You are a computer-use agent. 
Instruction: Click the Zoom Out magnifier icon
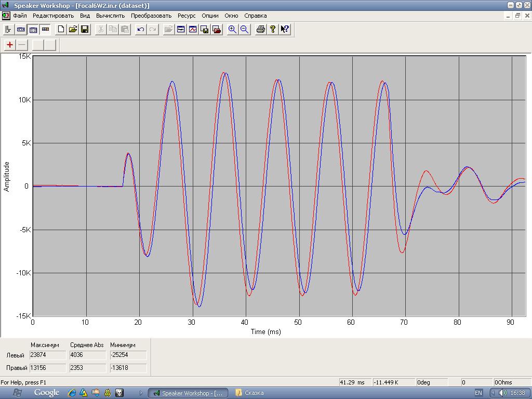coord(244,30)
